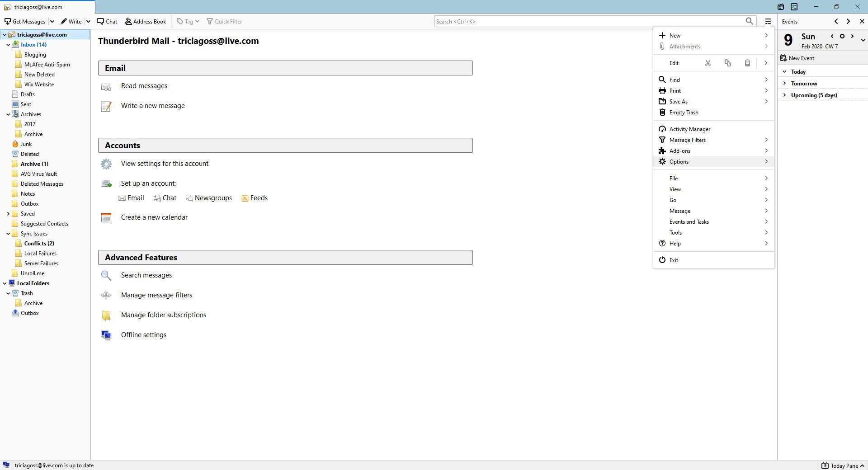Click the Read messages link
The image size is (868, 470).
pos(144,86)
